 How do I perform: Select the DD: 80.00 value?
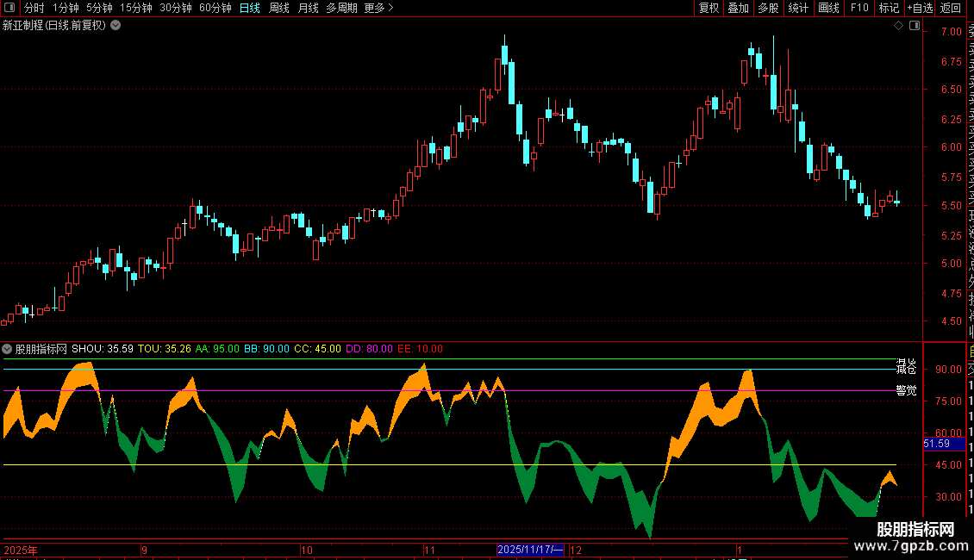tap(369, 349)
